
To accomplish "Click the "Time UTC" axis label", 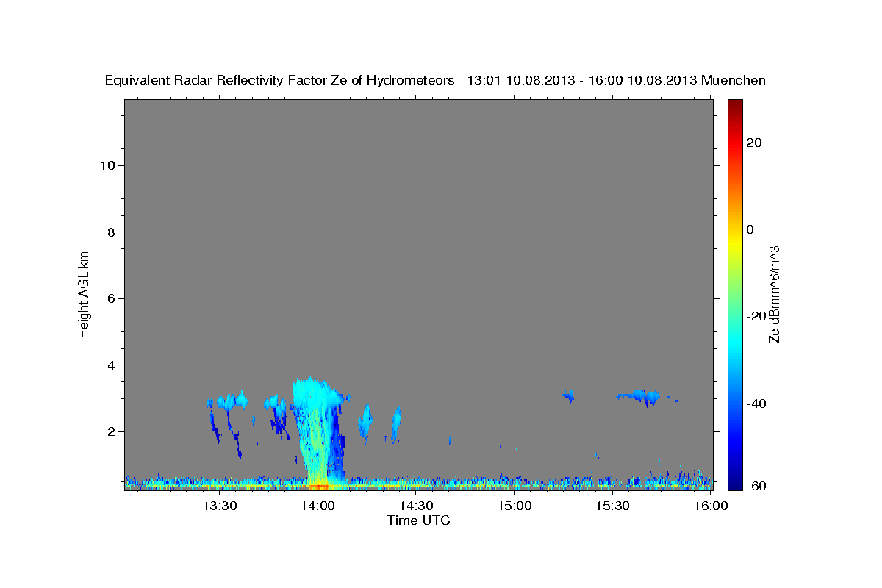I will coord(418,520).
